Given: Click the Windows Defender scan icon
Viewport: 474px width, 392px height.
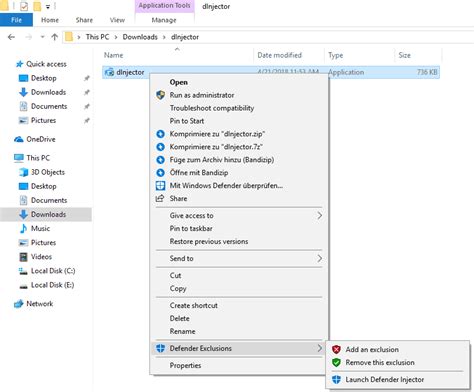Looking at the screenshot, I should pyautogui.click(x=160, y=186).
